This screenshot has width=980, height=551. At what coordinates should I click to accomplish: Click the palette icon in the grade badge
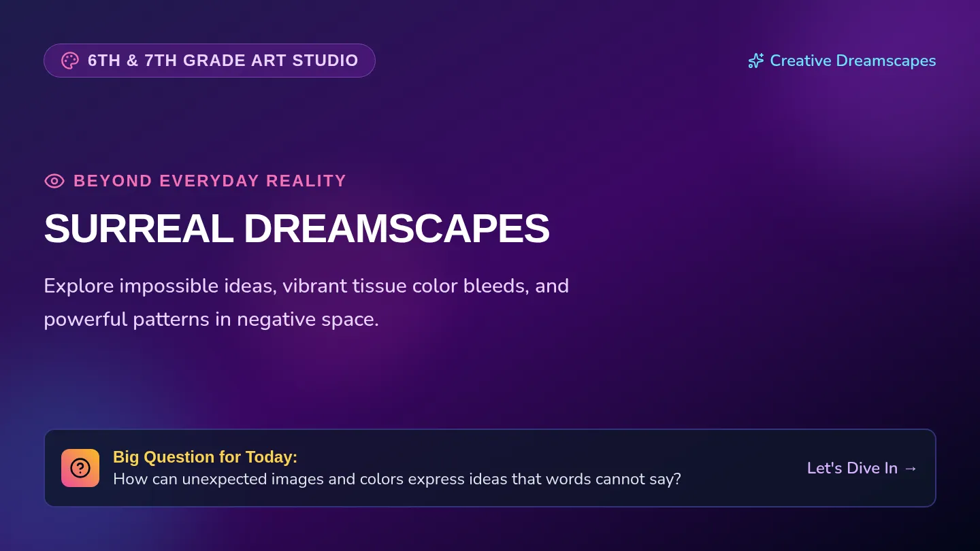click(x=70, y=61)
